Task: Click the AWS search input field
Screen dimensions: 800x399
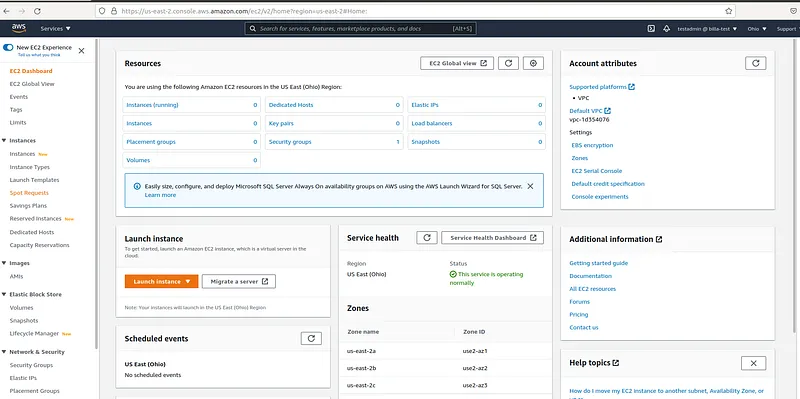Action: pos(361,29)
